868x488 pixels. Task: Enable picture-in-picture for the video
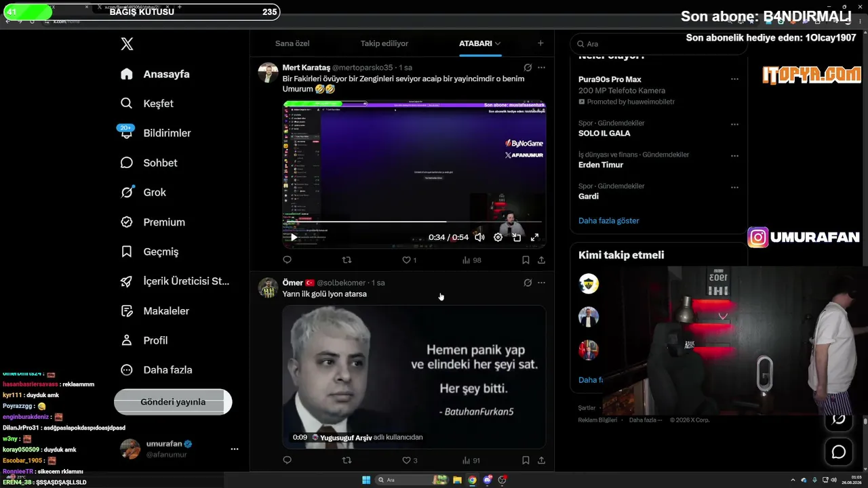[517, 237]
